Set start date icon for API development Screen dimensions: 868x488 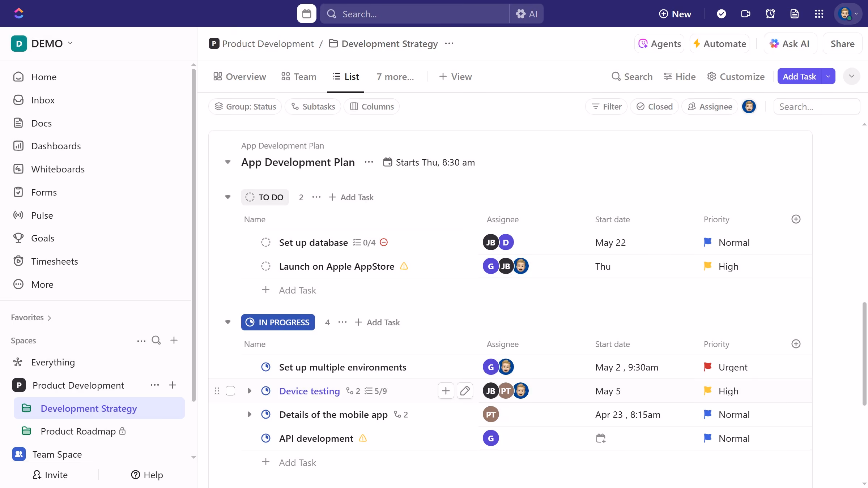(x=600, y=438)
